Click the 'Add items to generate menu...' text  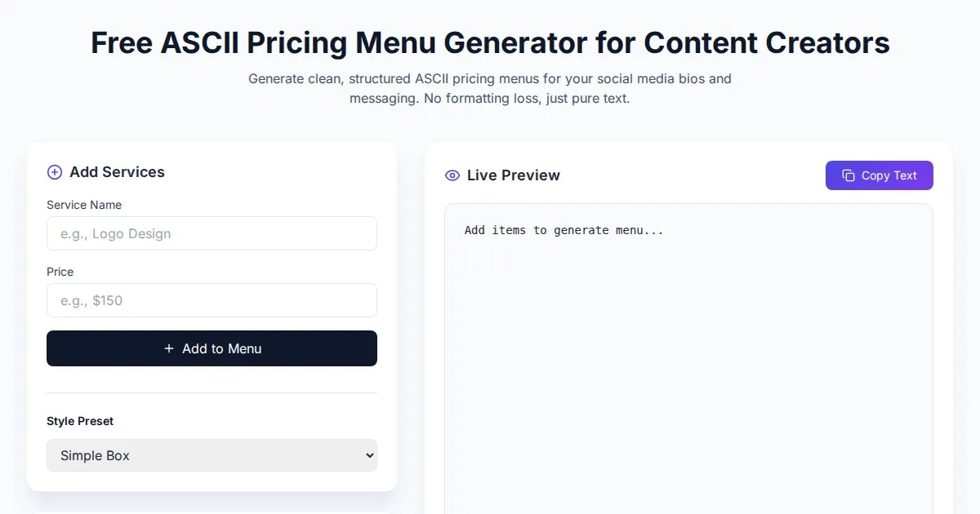point(563,230)
